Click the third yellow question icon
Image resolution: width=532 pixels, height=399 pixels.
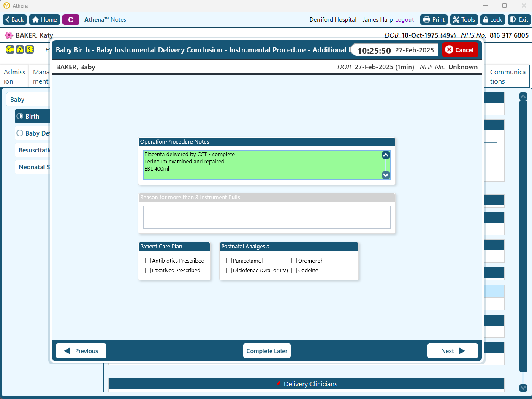tap(30, 49)
